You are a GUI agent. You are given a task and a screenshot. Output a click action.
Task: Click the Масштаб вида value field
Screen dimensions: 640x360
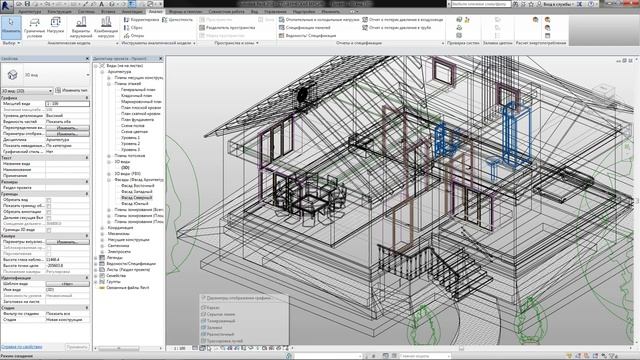click(x=67, y=104)
